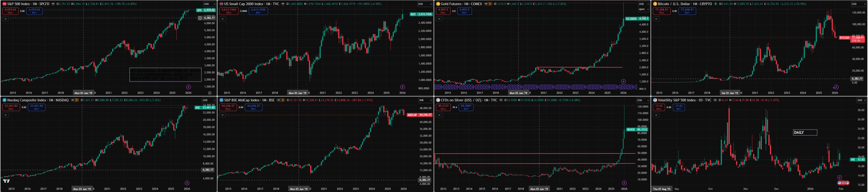This screenshot has height=192, width=868.
Task: Open chart settings gear on the S&P 500 chart
Action: (210, 93)
